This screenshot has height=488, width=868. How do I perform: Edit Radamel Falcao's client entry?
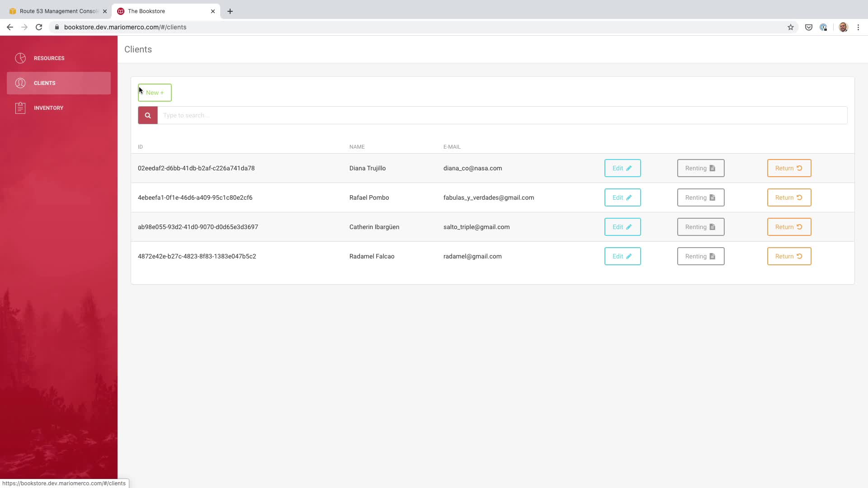click(622, 256)
